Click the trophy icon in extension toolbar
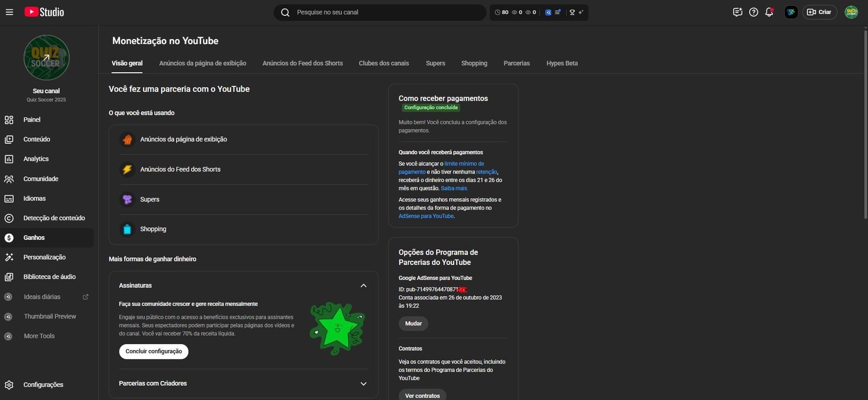 pos(572,12)
